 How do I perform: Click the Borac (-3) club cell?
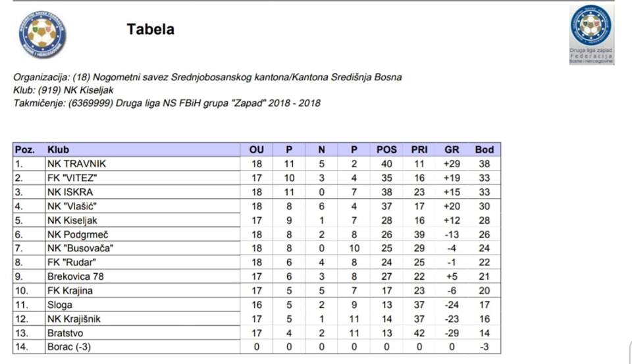(143, 347)
